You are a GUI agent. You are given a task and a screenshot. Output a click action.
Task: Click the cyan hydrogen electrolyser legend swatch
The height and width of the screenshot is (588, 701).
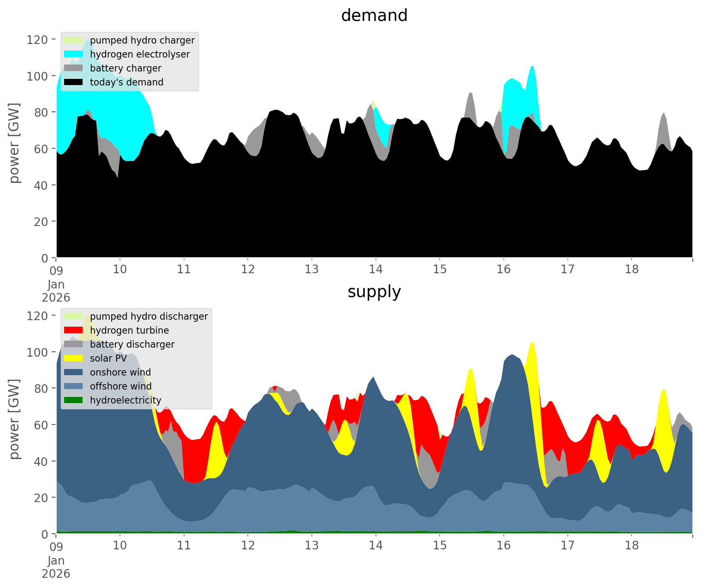[x=73, y=54]
